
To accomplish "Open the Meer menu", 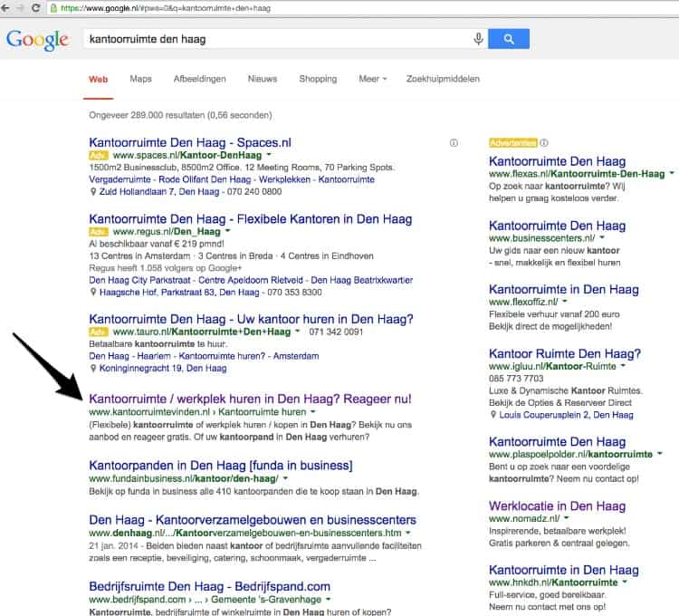I will pos(372,79).
